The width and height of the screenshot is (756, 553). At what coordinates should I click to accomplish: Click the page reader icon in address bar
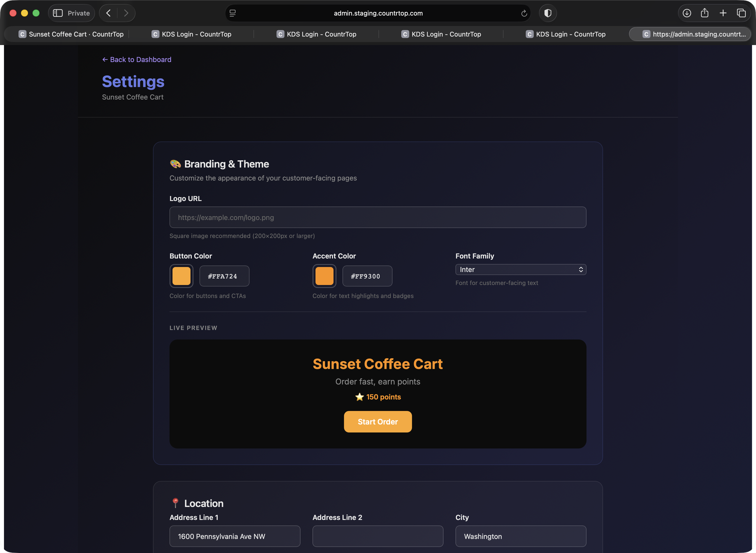[233, 13]
